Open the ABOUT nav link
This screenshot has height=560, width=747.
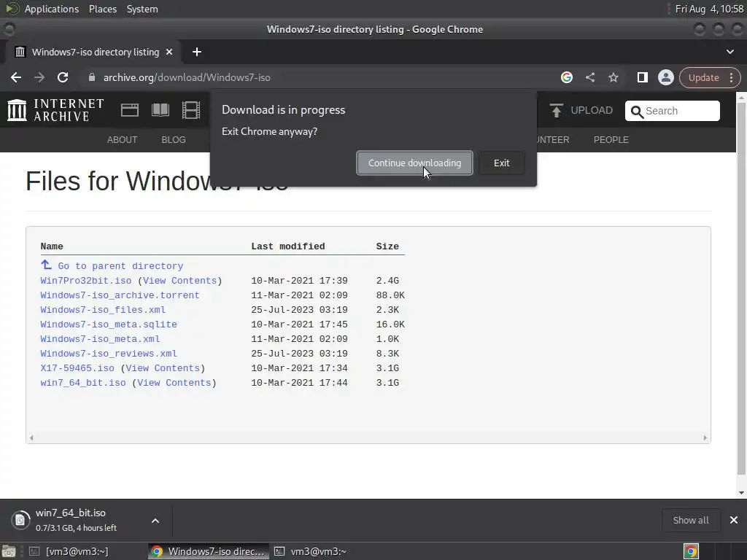pyautogui.click(x=122, y=139)
